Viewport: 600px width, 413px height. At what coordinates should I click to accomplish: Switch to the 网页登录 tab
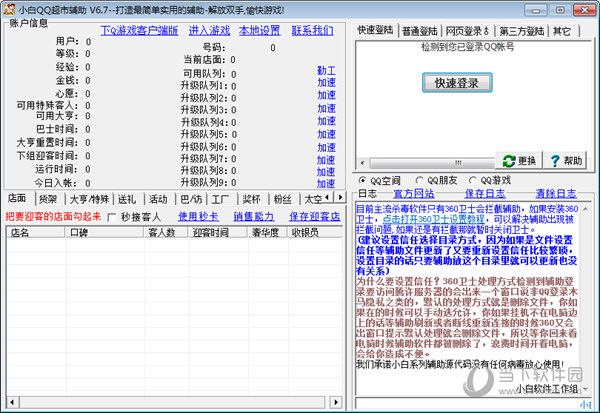pos(467,31)
